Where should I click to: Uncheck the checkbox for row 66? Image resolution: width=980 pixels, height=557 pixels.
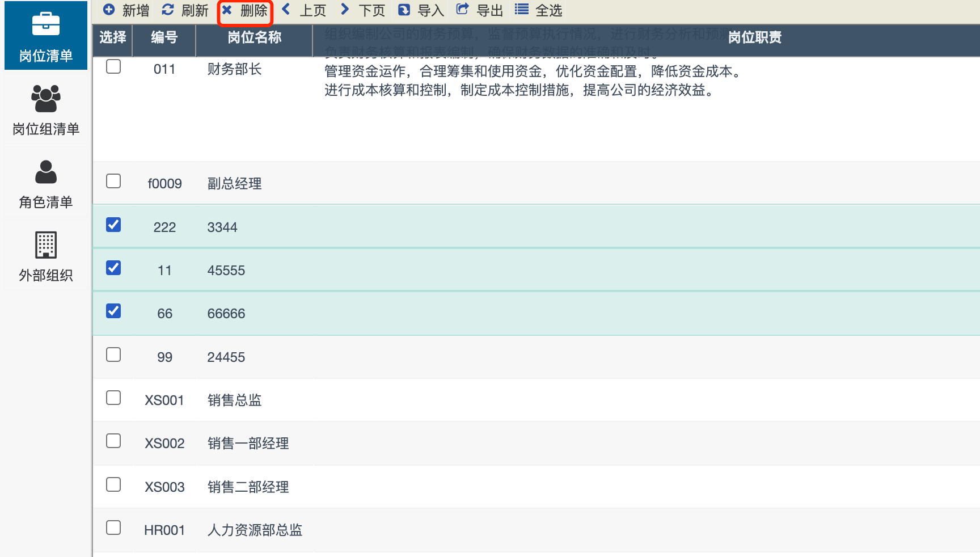(x=113, y=311)
